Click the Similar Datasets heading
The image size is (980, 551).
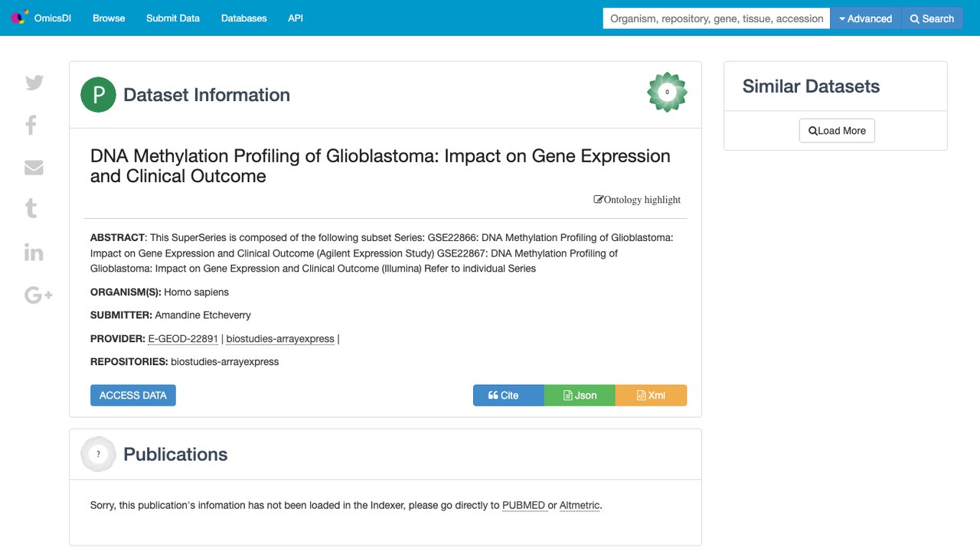[811, 86]
